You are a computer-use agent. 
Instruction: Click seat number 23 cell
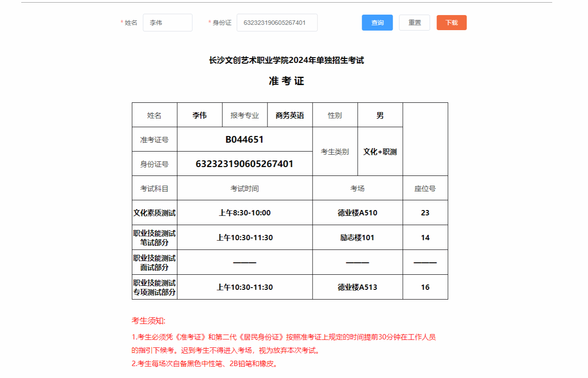(x=425, y=213)
